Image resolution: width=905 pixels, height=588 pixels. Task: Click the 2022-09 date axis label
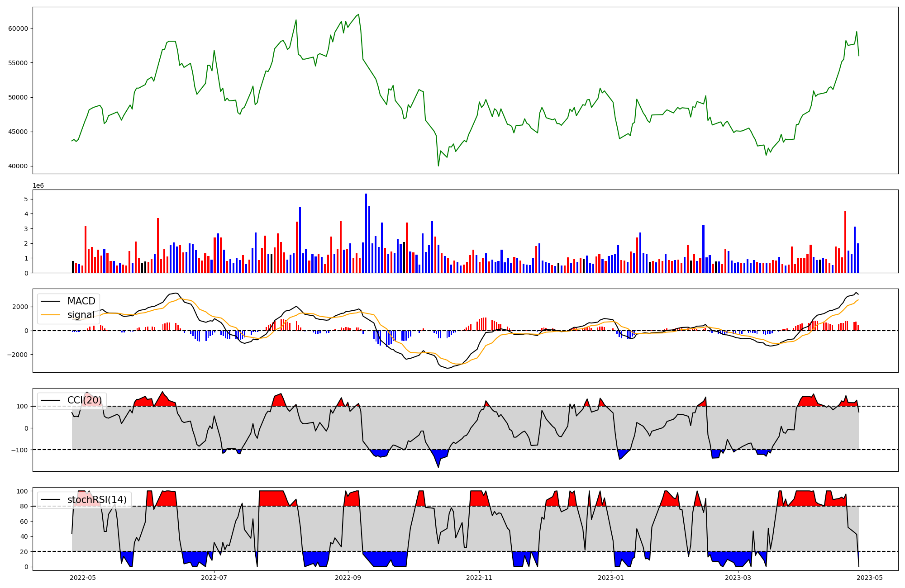pyautogui.click(x=348, y=578)
